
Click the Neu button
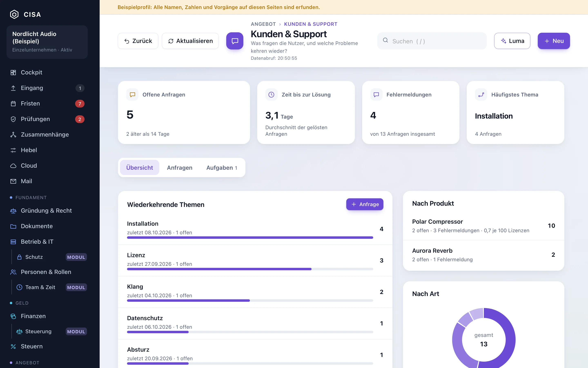pos(554,41)
